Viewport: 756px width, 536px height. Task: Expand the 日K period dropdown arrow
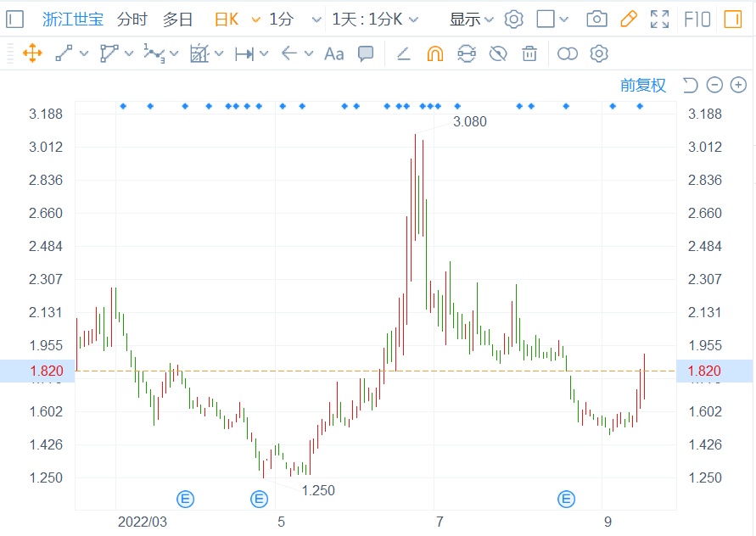[256, 20]
